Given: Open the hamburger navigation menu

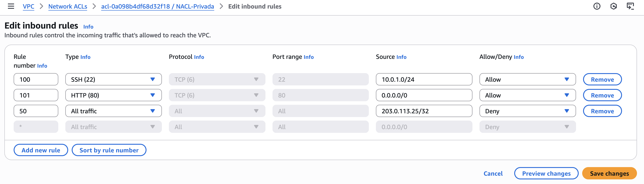Looking at the screenshot, I should point(11,6).
